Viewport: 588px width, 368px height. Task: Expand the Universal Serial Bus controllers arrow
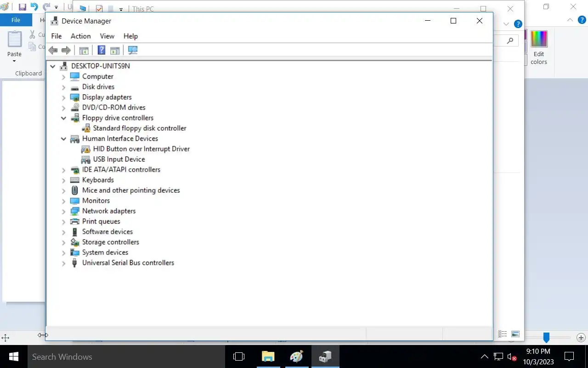64,263
